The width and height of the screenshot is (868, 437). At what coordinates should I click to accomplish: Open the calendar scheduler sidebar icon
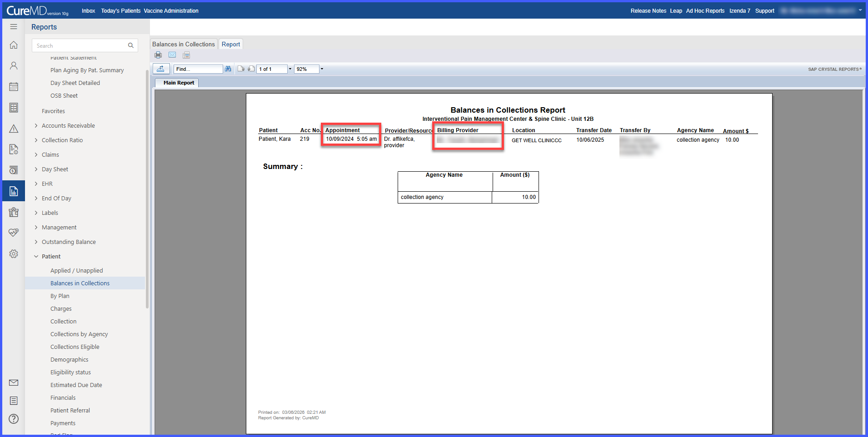tap(14, 86)
